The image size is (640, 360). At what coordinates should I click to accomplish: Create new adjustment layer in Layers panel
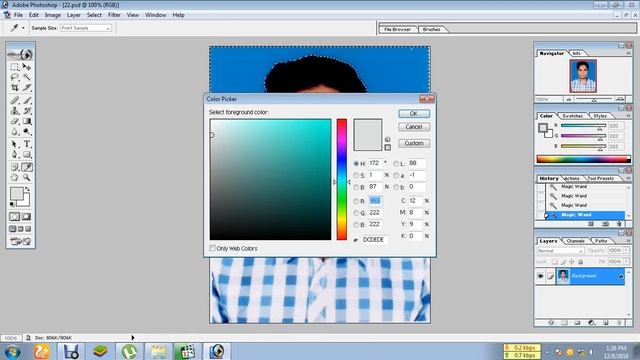point(591,322)
